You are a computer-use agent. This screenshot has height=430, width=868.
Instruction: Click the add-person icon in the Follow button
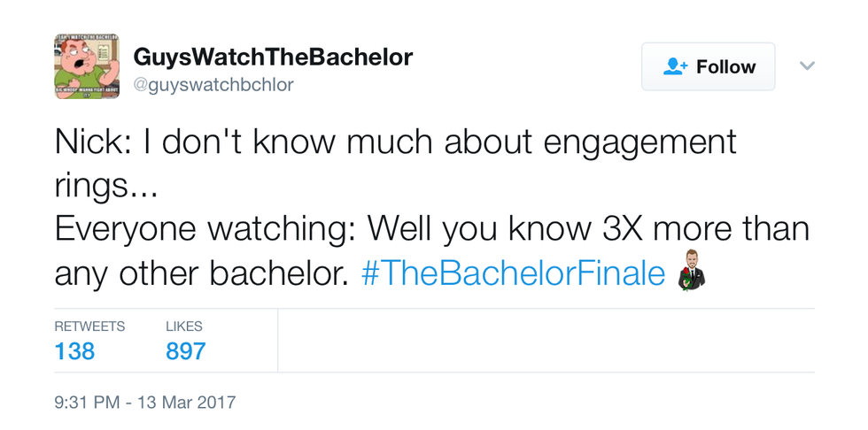676,66
